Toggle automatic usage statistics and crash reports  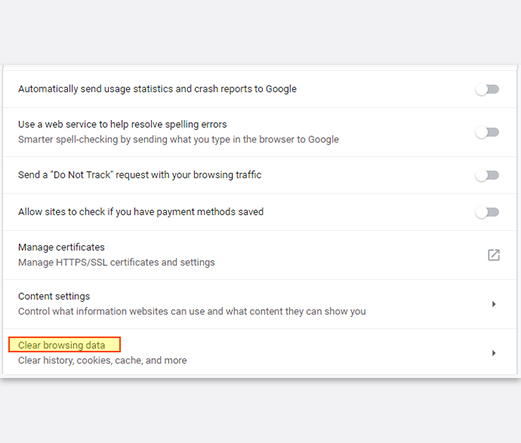pos(487,89)
